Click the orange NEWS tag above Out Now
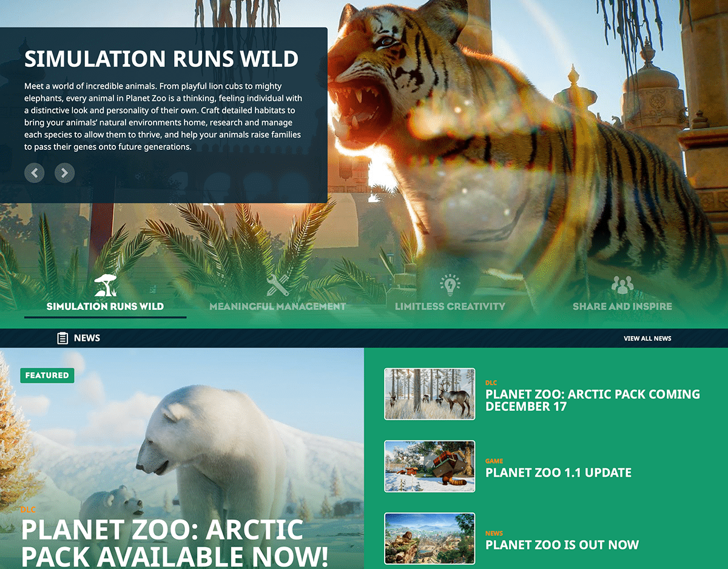728x569 pixels. click(x=494, y=533)
